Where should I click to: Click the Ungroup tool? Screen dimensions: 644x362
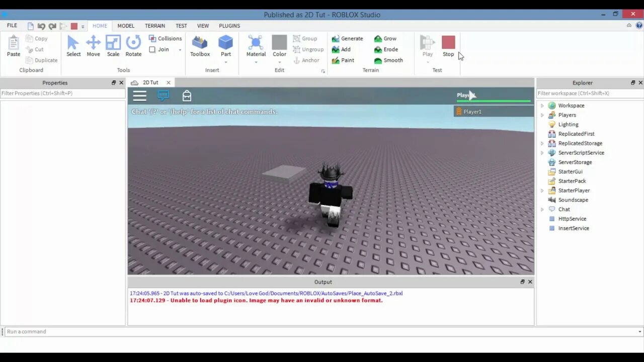click(x=308, y=49)
